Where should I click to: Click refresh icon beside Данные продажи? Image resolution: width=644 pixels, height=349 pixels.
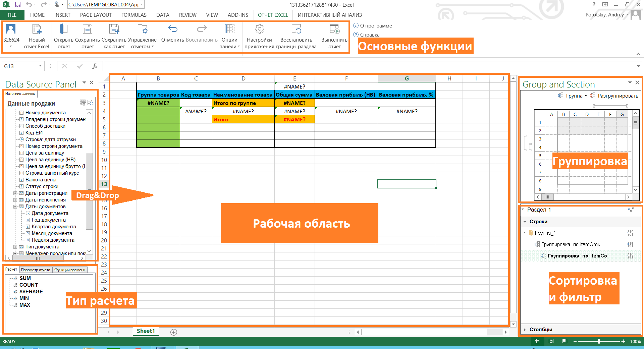(x=91, y=103)
